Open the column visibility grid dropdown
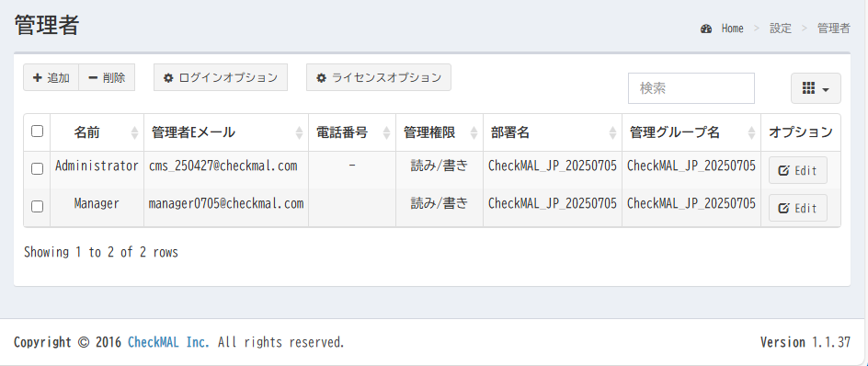Screen dimensions: 868x366 816,88
